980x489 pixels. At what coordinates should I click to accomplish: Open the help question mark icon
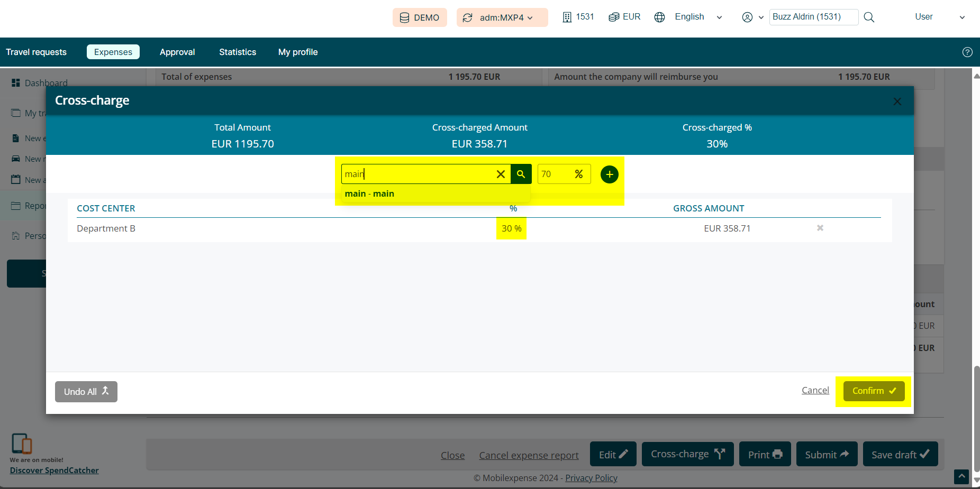coord(967,52)
